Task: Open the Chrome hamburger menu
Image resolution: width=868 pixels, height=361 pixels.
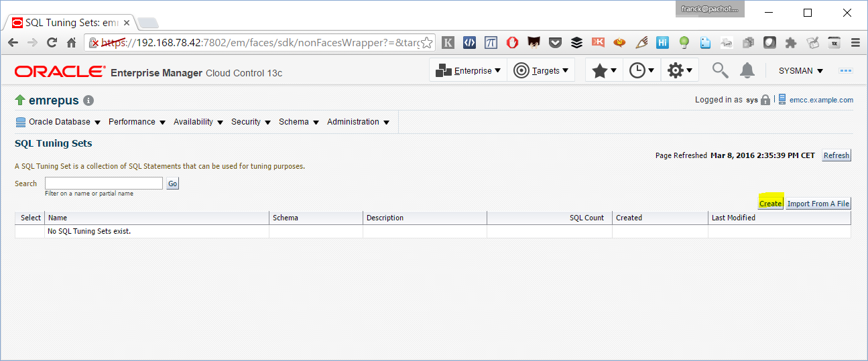Action: coord(855,42)
